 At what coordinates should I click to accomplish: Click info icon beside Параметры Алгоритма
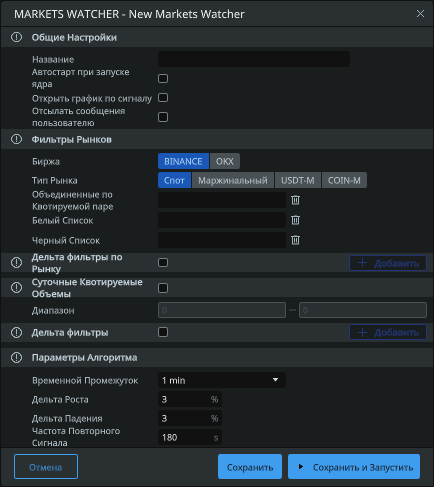click(x=16, y=358)
